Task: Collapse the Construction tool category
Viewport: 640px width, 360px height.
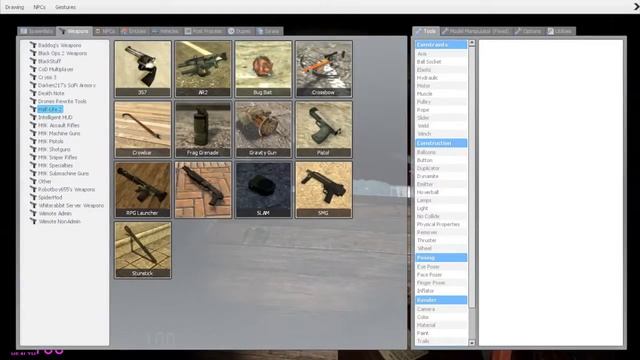Action: coord(441,143)
